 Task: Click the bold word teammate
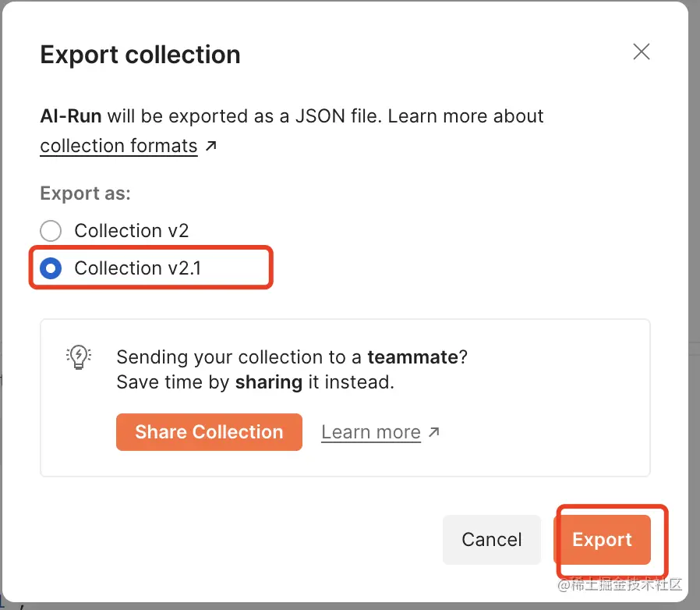tap(412, 357)
